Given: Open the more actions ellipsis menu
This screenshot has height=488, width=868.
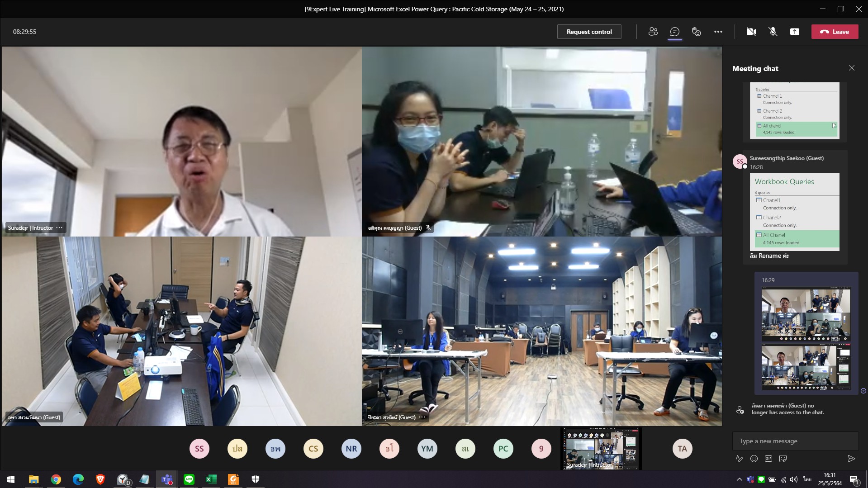Looking at the screenshot, I should [718, 32].
